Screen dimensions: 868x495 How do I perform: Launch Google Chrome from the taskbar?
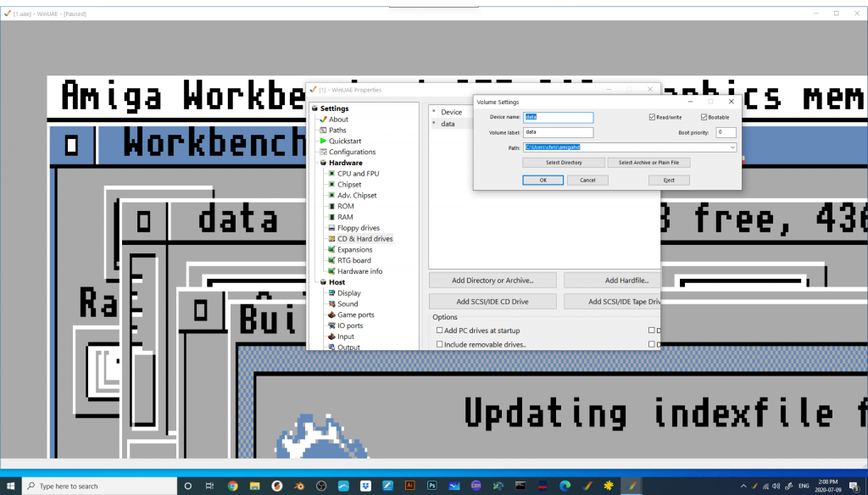coord(232,486)
